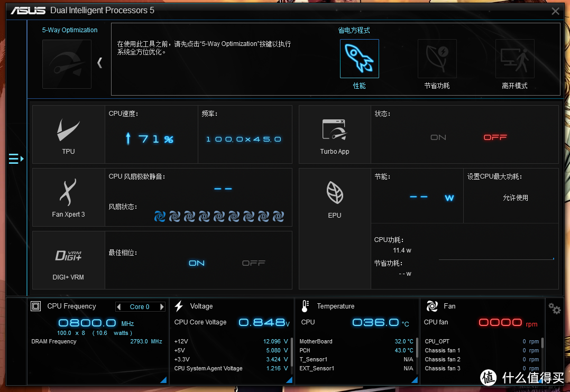The width and height of the screenshot is (570, 392).
Task: Click the ASUS logo in title bar
Action: (x=28, y=11)
